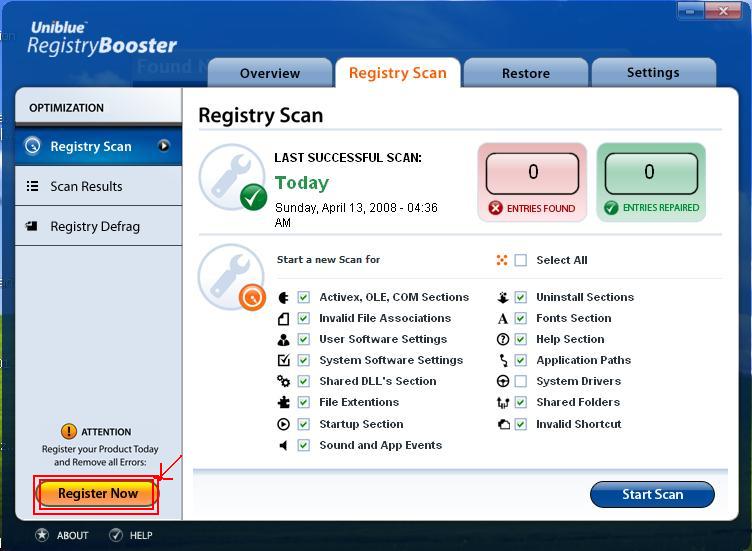Click the green Entries Repaired check icon
752x551 pixels.
click(611, 208)
